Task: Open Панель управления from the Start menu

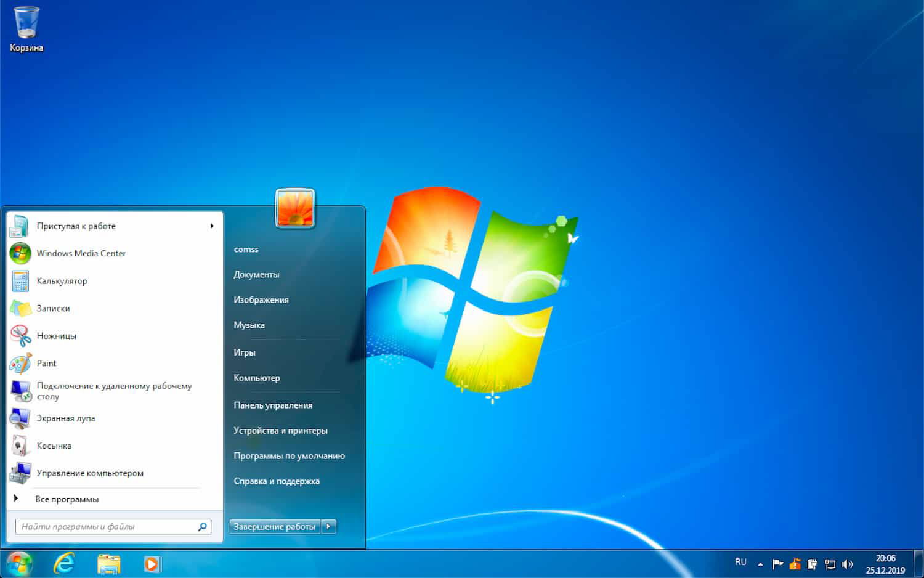Action: tap(273, 405)
